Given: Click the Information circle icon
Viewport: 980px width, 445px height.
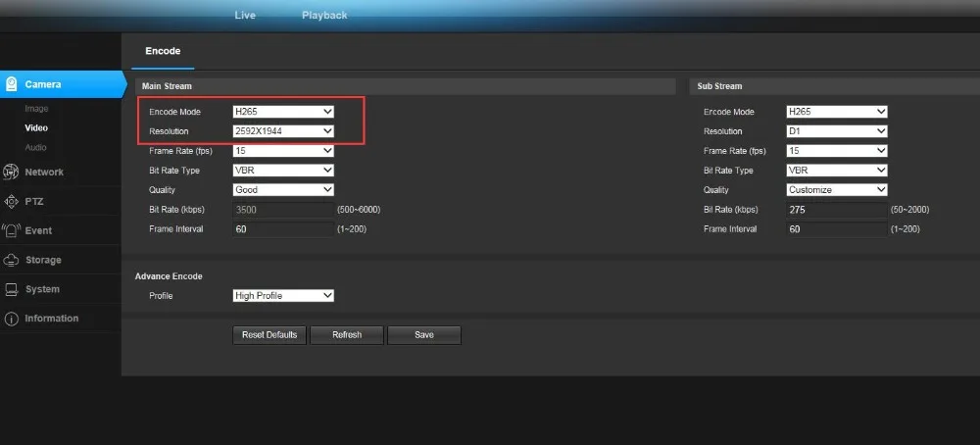Looking at the screenshot, I should 11,319.
